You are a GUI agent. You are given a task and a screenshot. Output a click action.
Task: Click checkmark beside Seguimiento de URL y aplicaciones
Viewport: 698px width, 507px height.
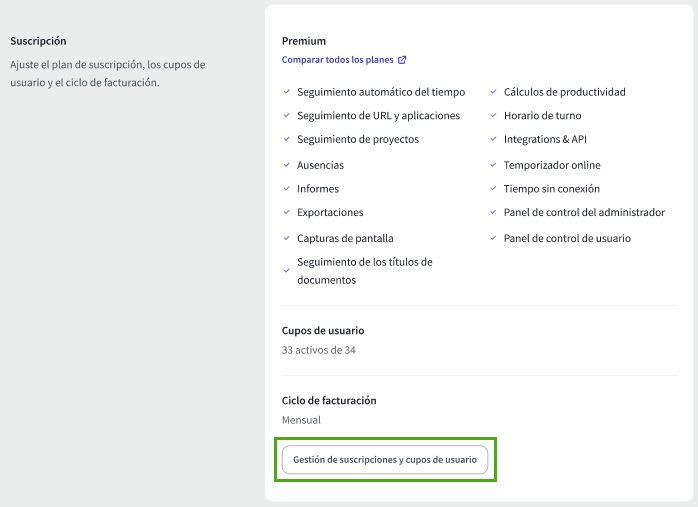click(287, 115)
